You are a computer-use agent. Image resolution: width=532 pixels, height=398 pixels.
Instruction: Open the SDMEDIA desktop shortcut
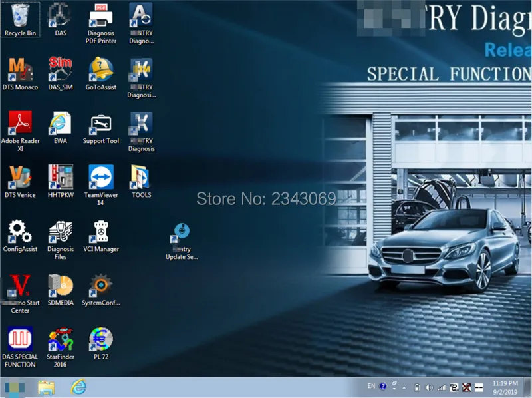pyautogui.click(x=61, y=286)
